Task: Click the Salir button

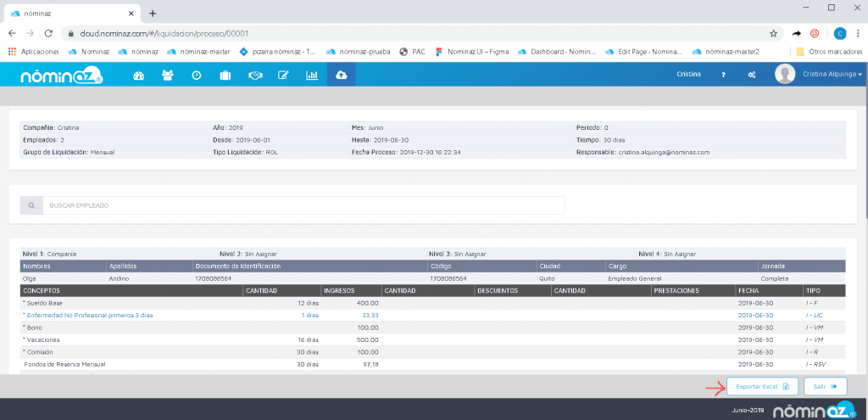Action: click(825, 386)
